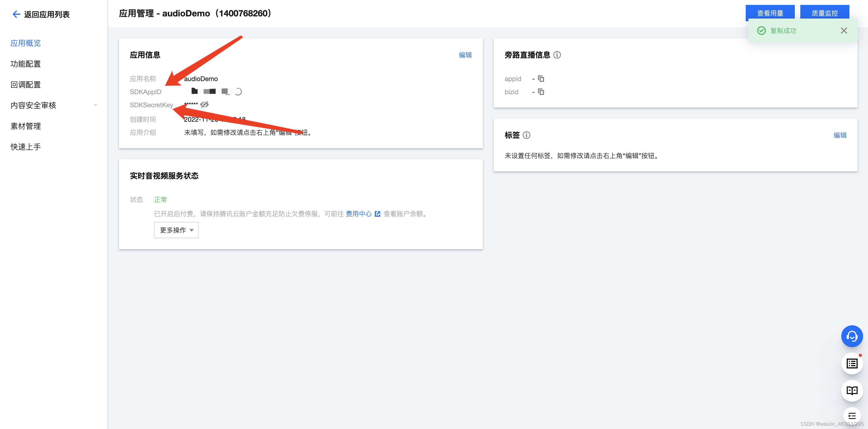Open the 快速上手 menu item
868x429 pixels.
(x=26, y=147)
